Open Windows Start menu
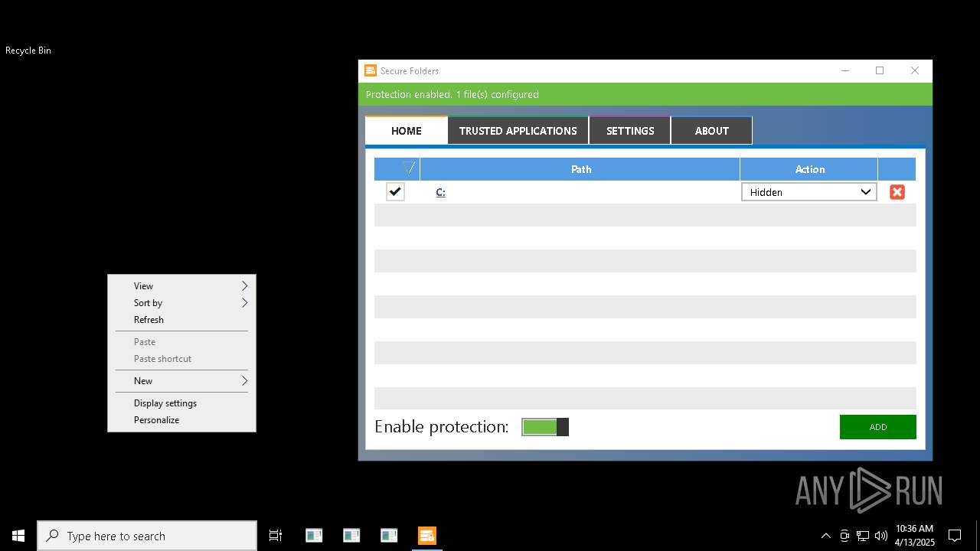The height and width of the screenshot is (551, 980). click(x=18, y=536)
